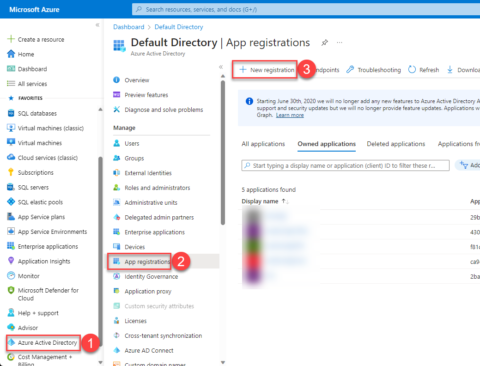Click New registration button

(267, 70)
